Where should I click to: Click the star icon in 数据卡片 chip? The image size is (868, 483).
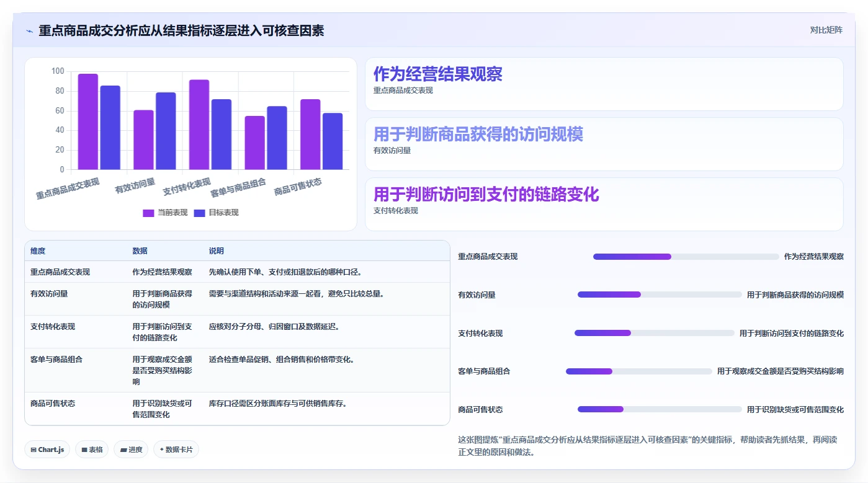point(162,450)
